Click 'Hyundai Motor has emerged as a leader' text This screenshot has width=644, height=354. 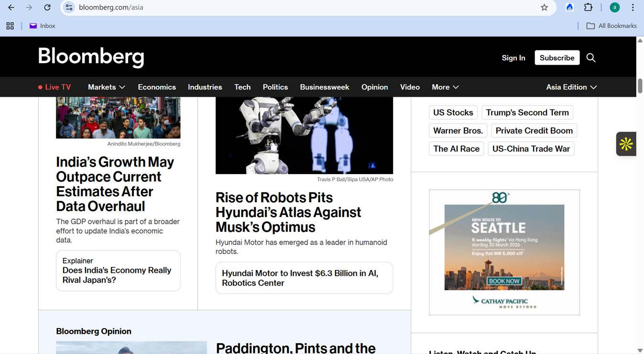301,247
